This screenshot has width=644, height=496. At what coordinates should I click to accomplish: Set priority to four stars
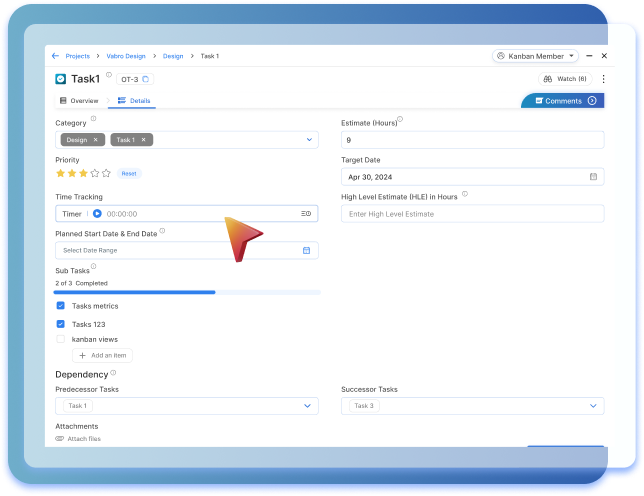click(95, 173)
